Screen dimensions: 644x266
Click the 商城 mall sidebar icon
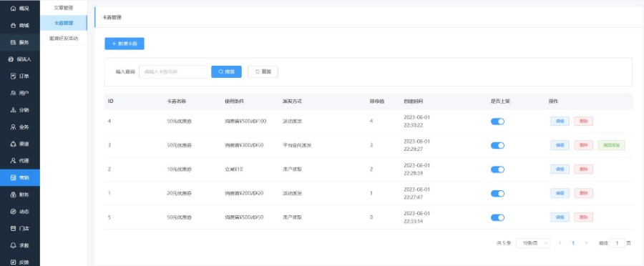coord(13,26)
